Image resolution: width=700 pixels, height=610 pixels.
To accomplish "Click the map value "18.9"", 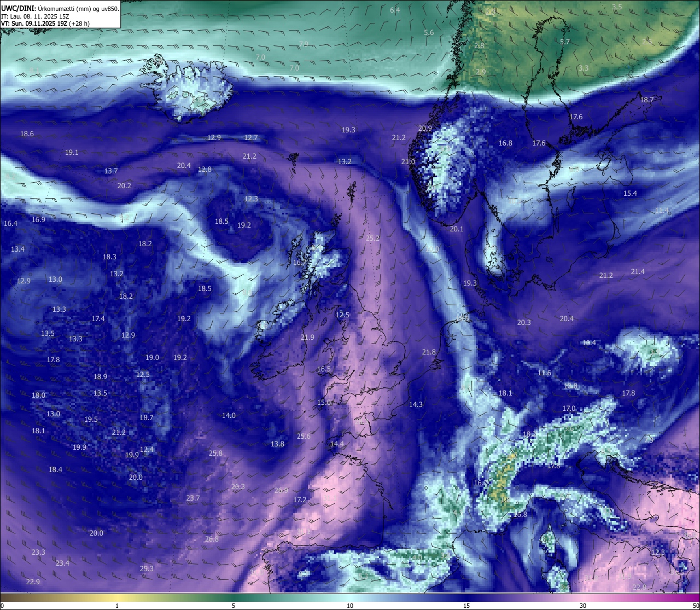I will click(100, 376).
